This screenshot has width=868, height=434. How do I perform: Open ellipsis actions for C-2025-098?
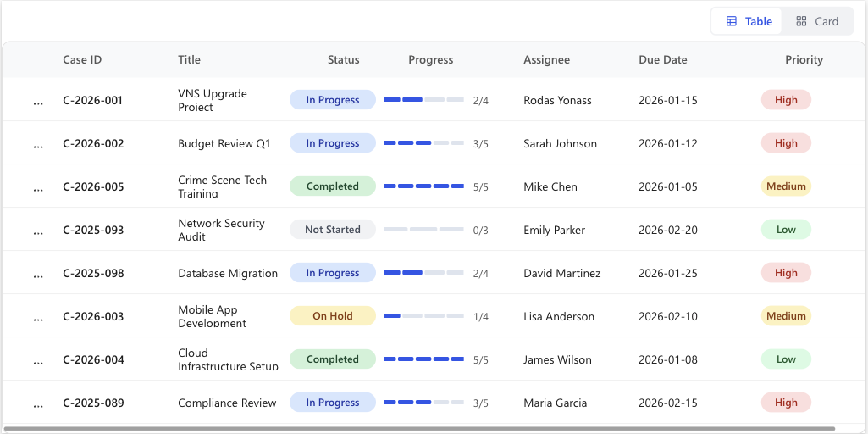[x=37, y=274]
